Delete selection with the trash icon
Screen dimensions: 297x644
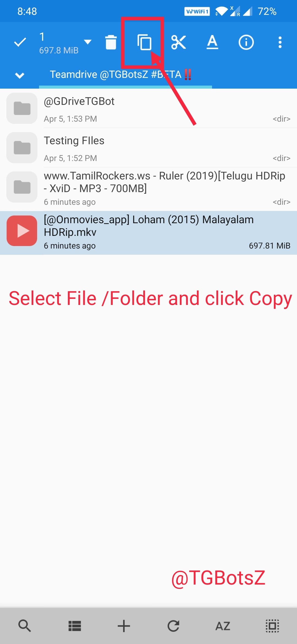pos(111,42)
